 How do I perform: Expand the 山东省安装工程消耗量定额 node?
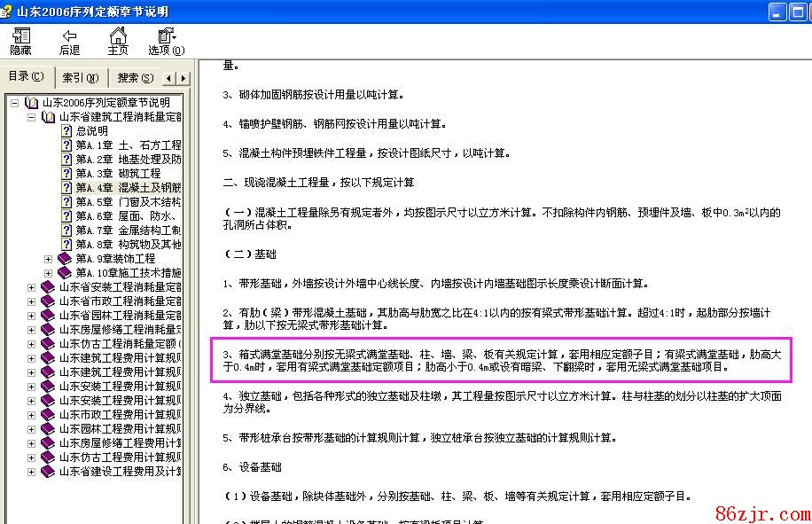click(32, 287)
